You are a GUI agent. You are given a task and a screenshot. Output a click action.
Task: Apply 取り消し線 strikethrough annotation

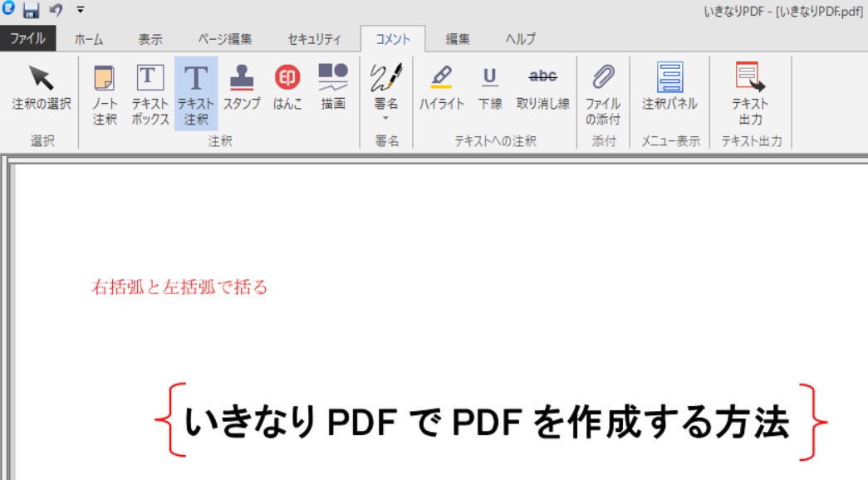(542, 89)
